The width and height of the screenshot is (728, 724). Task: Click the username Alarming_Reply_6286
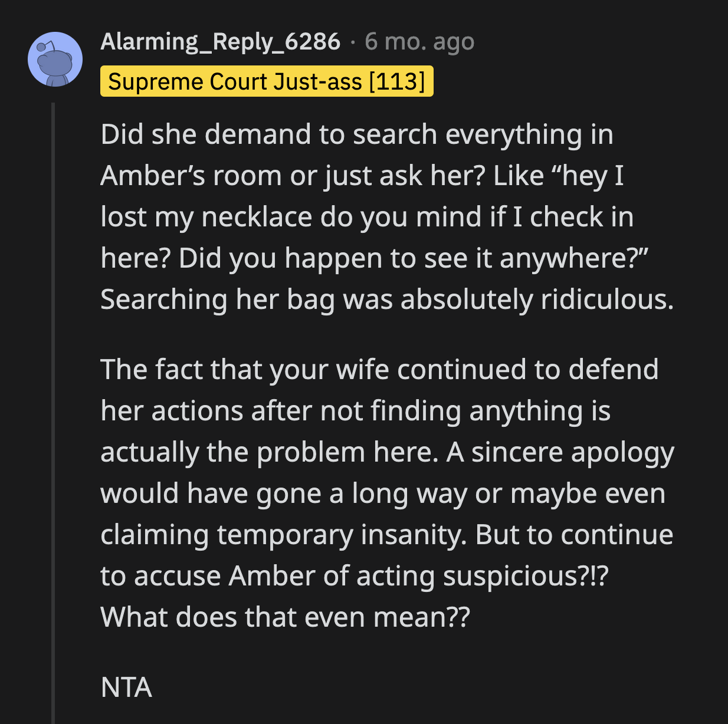(220, 42)
